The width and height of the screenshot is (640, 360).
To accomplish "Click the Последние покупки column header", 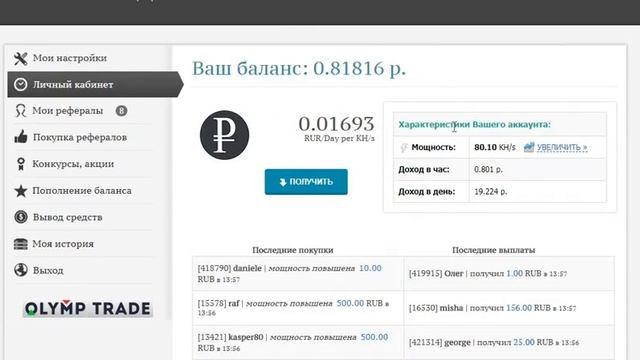I will [293, 250].
